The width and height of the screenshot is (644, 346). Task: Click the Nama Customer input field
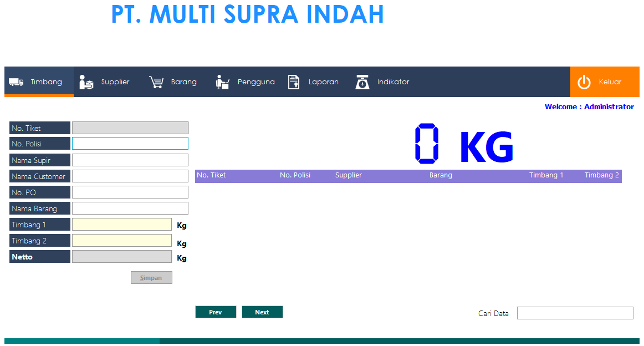click(x=130, y=176)
